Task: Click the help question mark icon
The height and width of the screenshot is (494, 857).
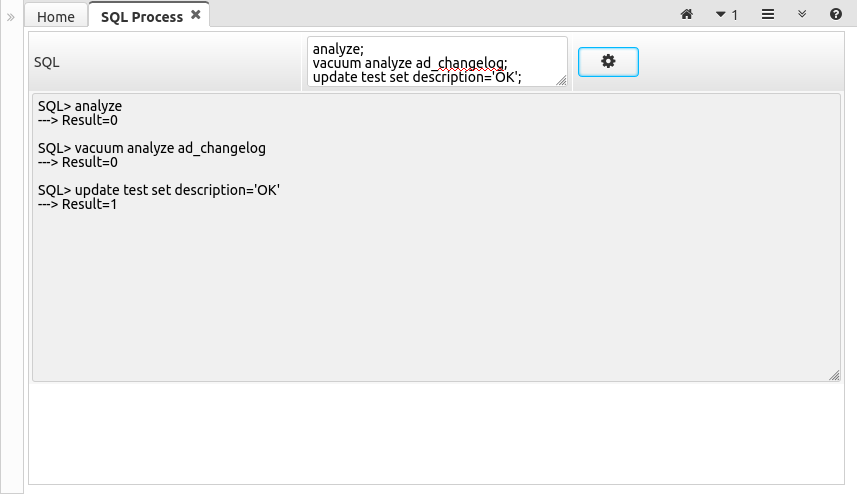Action: tap(835, 15)
